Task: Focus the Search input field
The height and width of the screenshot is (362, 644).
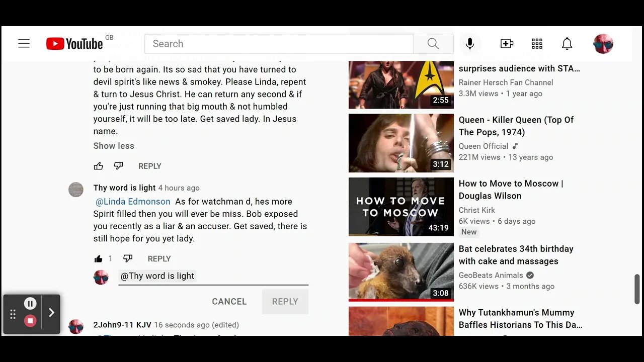Action: [279, 44]
